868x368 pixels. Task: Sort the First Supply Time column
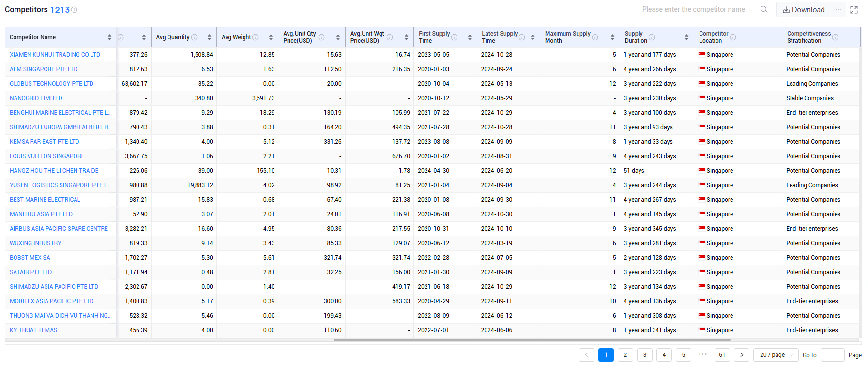(470, 37)
